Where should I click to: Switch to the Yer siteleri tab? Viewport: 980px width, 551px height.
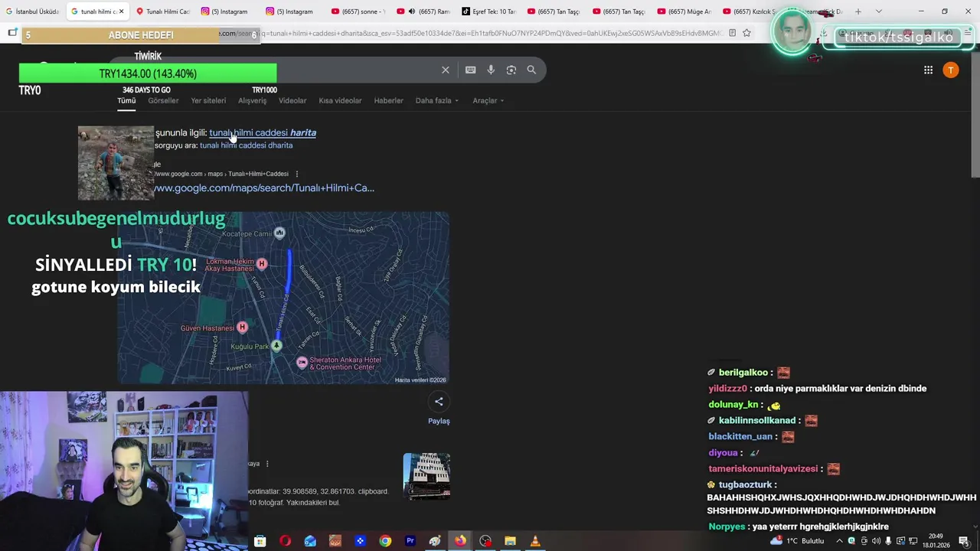(208, 100)
